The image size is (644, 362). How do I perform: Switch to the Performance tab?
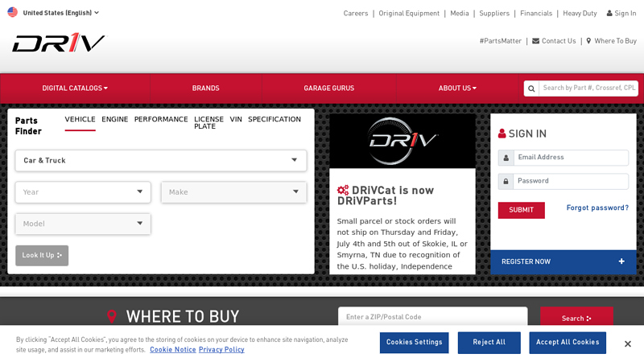161,119
